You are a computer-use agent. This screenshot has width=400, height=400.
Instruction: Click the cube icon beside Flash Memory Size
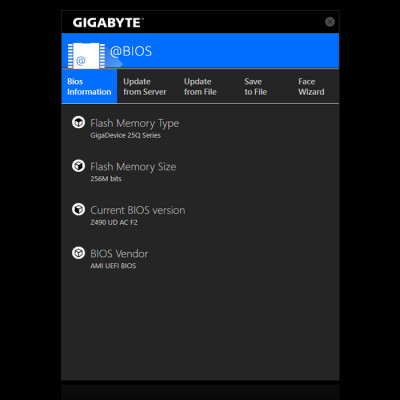78,166
